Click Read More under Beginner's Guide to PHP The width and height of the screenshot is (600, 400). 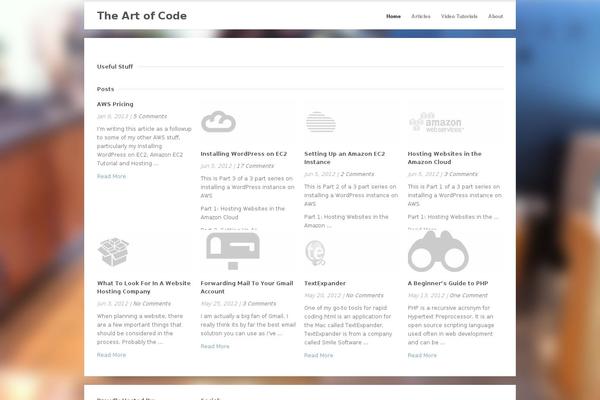422,356
